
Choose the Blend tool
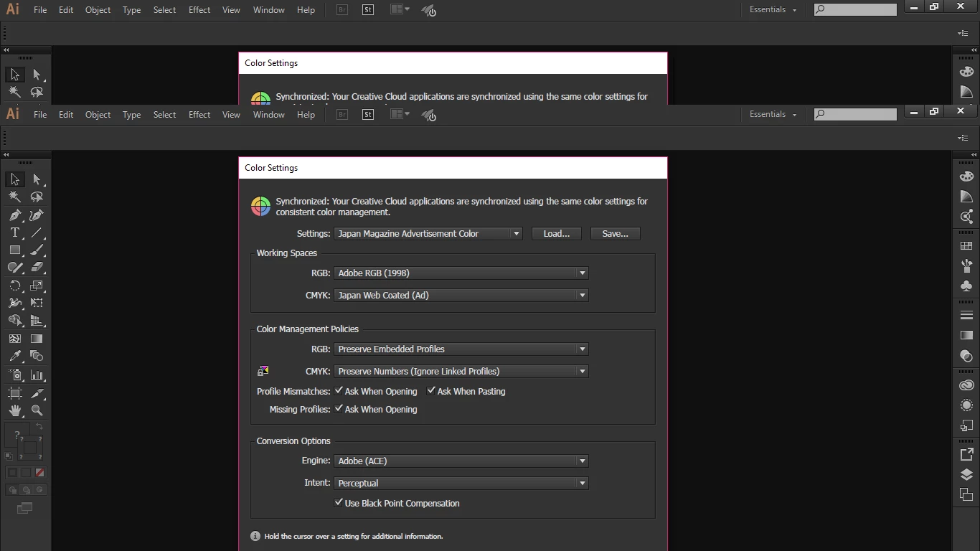(37, 356)
